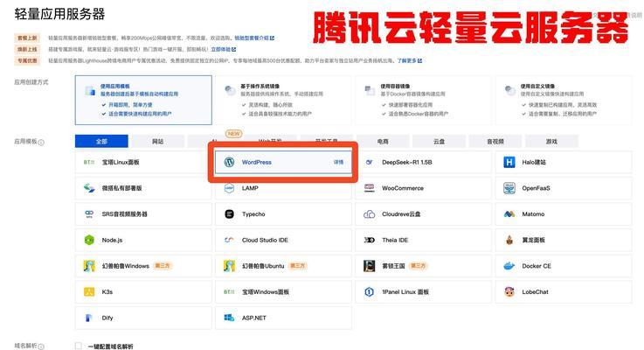This screenshot has height=350, width=644.
Task: Click the LobeChat face icon
Action: [x=509, y=291]
